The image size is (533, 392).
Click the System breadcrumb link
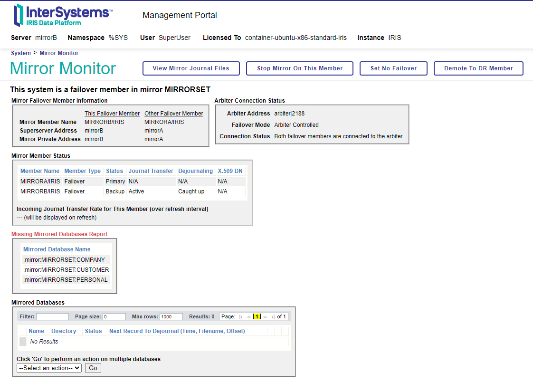click(x=21, y=53)
